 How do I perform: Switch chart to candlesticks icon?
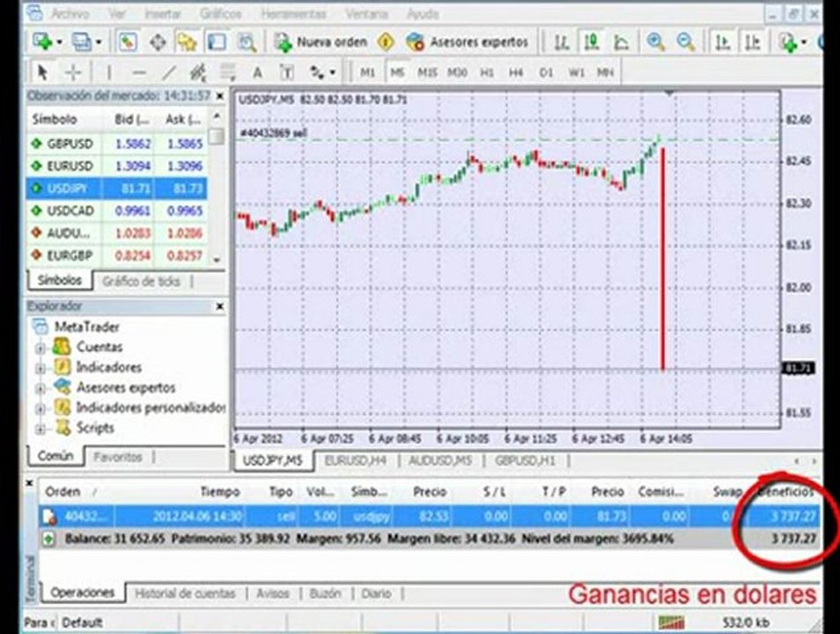[592, 41]
